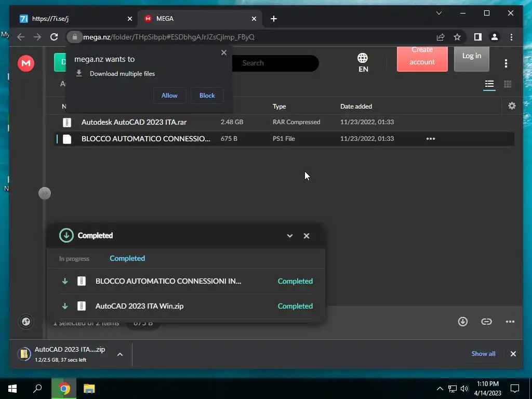Bookmark this page with the star icon
This screenshot has height=399, width=532.
pyautogui.click(x=457, y=37)
